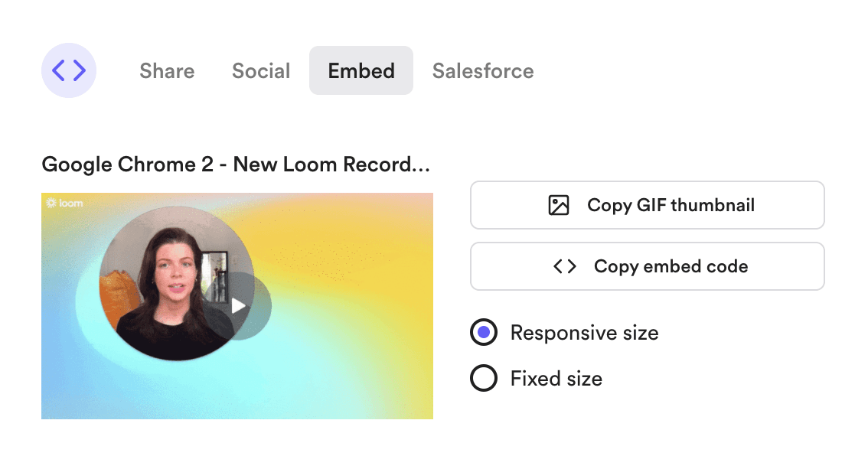Click the purple embed code brackets icon
This screenshot has height=456, width=868.
69,70
